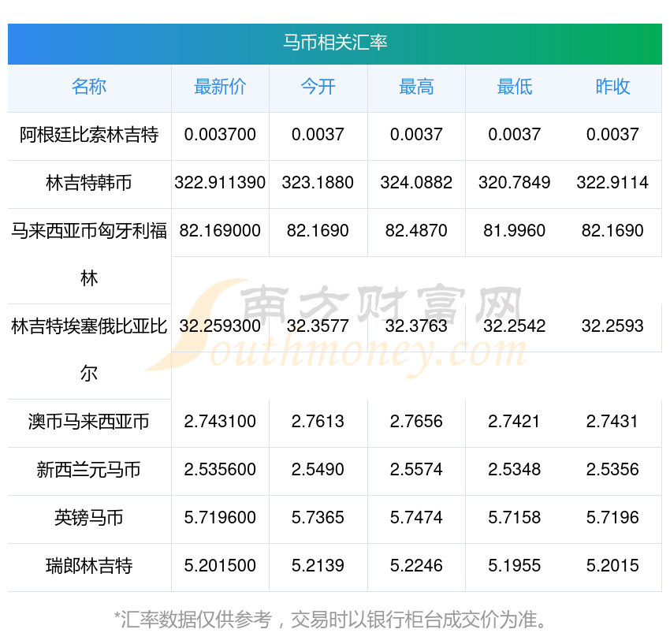Viewport: 670px width, 644px height.
Task: Click the 最高 column header
Action: [416, 87]
